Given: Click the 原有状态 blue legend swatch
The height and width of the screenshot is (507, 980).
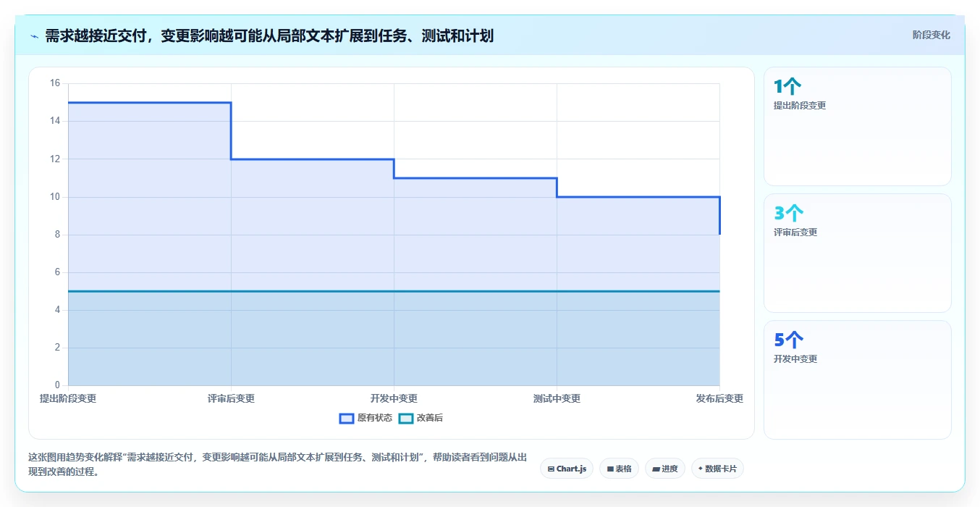Looking at the screenshot, I should [347, 418].
